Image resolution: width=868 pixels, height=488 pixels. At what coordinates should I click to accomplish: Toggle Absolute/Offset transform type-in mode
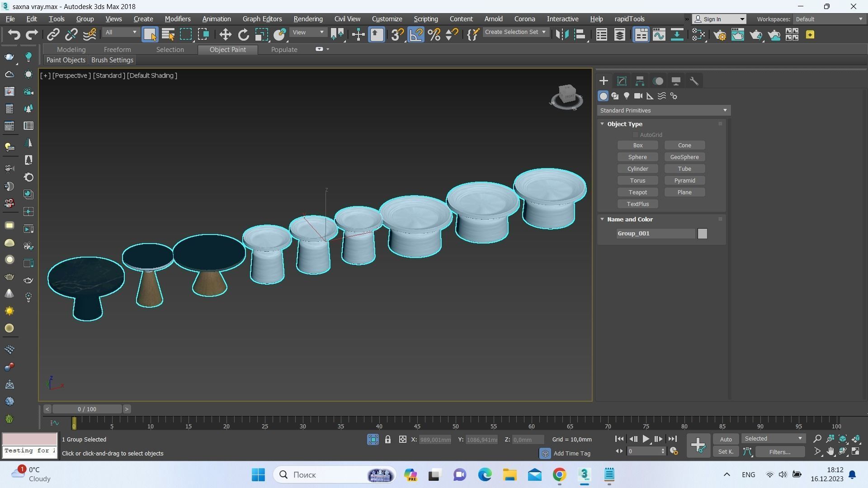pyautogui.click(x=402, y=439)
